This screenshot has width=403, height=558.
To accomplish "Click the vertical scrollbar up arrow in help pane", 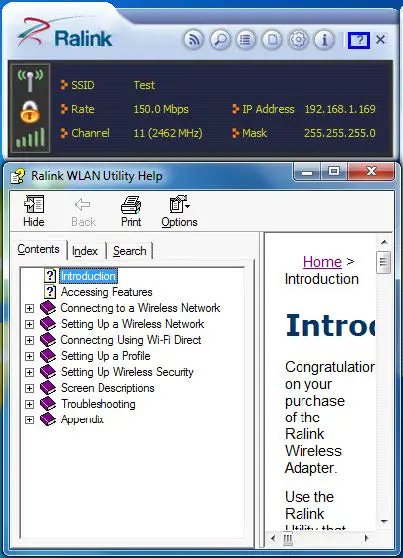I will 384,242.
